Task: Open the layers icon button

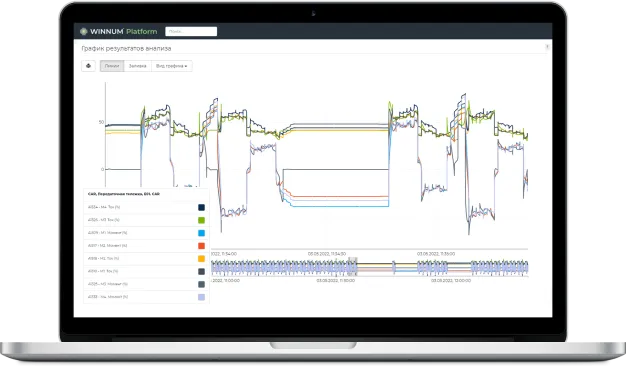Action: coord(88,66)
